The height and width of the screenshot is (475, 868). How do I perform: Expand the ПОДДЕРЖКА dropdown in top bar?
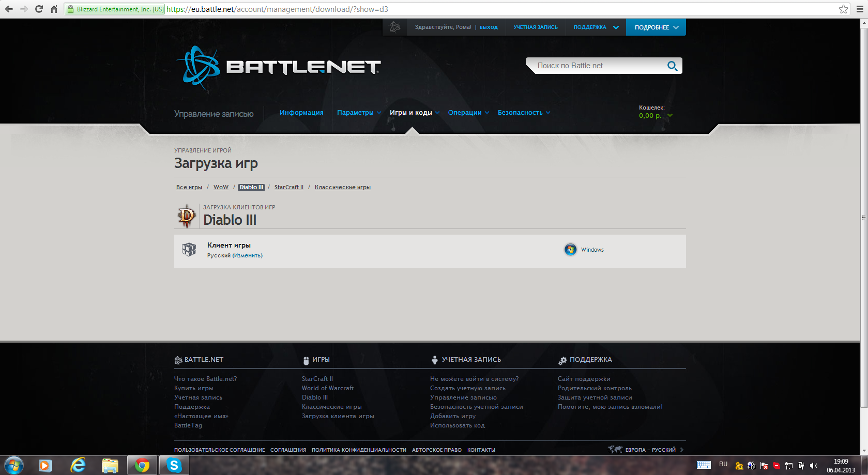tap(596, 27)
